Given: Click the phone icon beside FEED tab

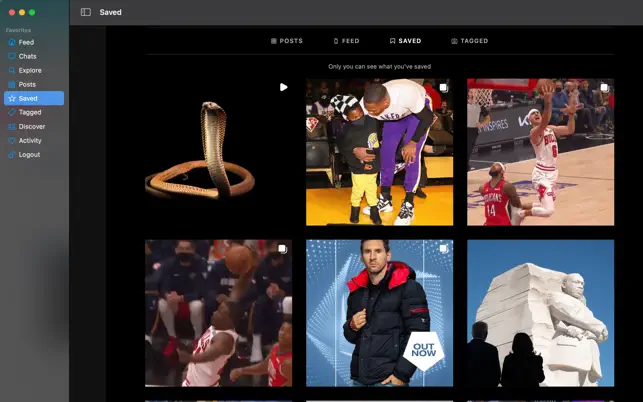Looking at the screenshot, I should tap(336, 41).
